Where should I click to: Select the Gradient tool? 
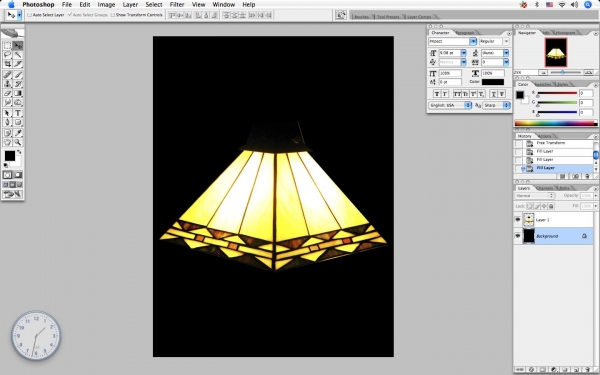[18, 93]
